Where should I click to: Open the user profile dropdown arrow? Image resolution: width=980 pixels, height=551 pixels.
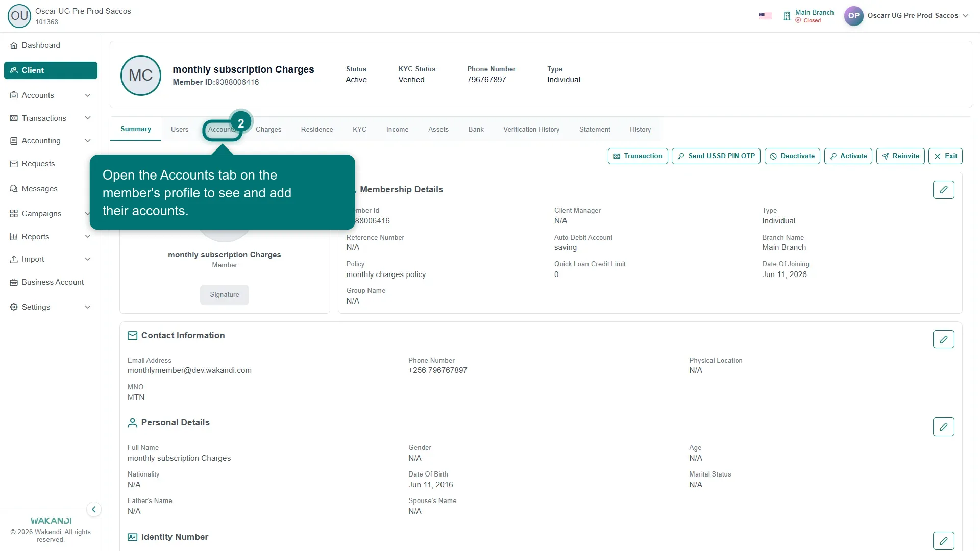click(x=966, y=16)
